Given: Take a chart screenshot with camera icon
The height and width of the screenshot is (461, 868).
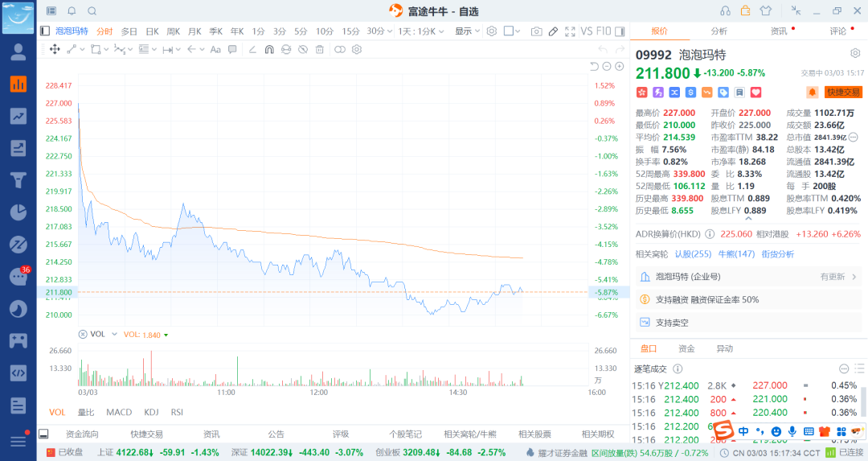Looking at the screenshot, I should tap(536, 31).
